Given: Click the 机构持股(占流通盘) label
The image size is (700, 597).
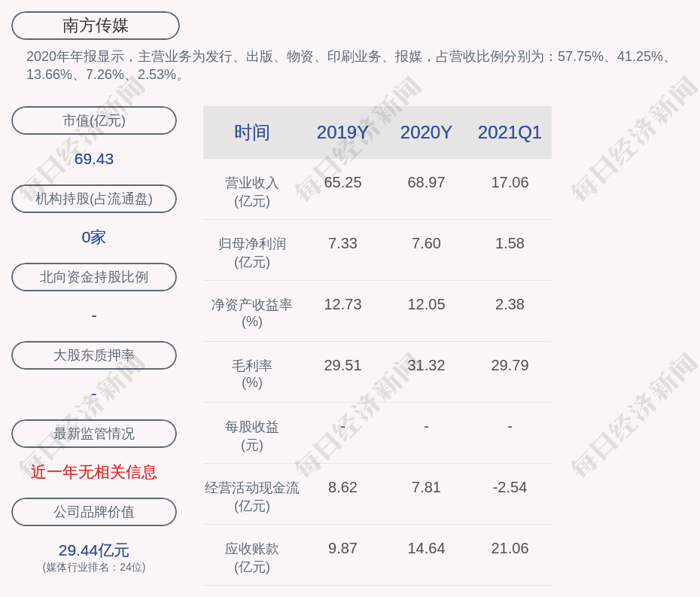Looking at the screenshot, I should coord(94,199).
